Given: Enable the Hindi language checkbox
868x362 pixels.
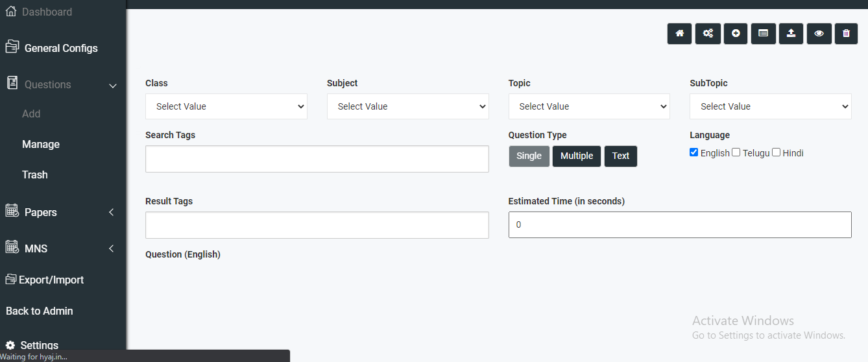Looking at the screenshot, I should (x=776, y=152).
